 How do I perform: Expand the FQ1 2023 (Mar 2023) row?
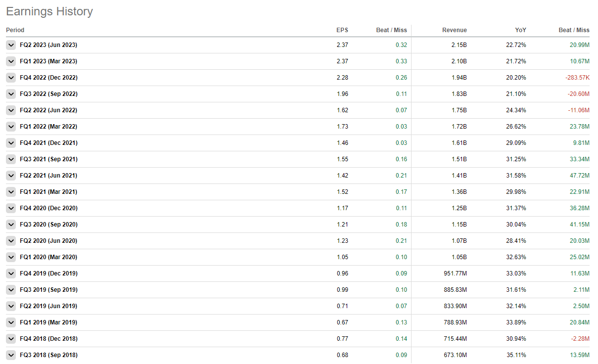11,61
